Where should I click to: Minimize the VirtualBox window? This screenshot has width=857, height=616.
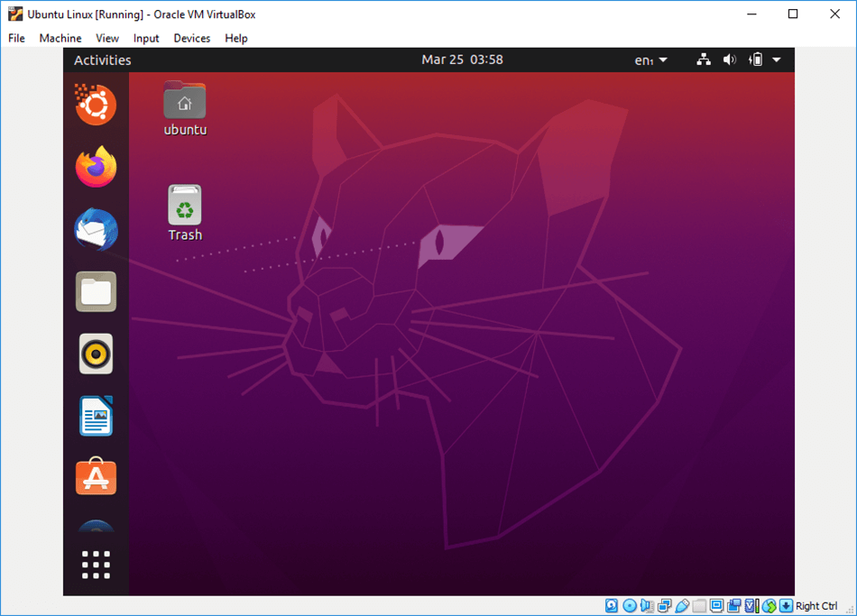point(752,14)
